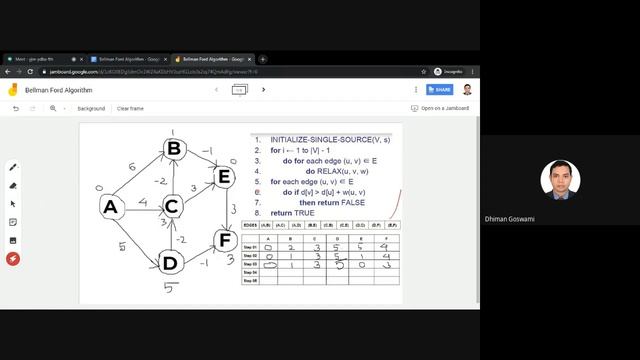Add a sticky note

pos(13,222)
